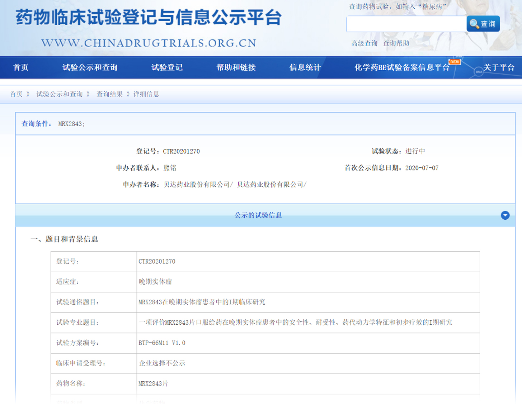Click the NEW badge icon in navigation
The image size is (522, 420).
[455, 62]
